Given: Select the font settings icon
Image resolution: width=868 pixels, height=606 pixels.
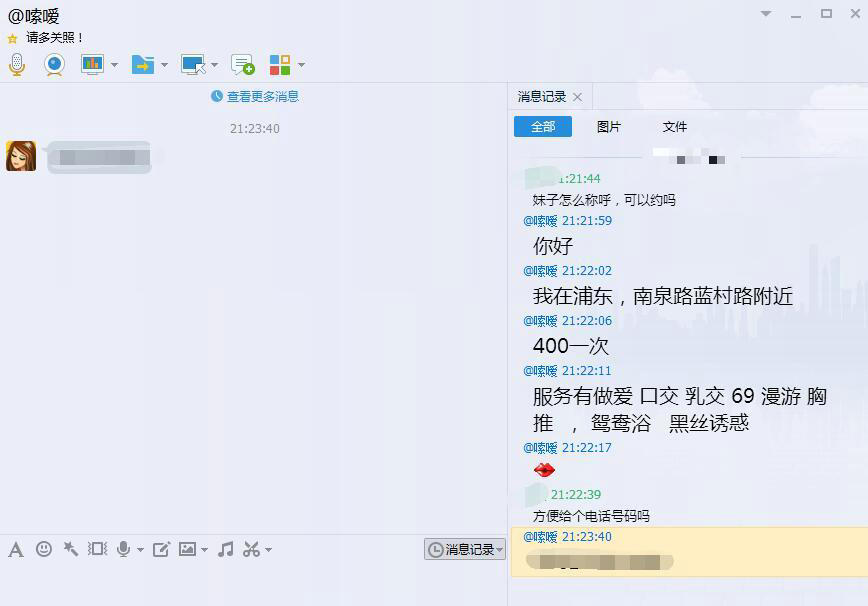Looking at the screenshot, I should coord(16,549).
